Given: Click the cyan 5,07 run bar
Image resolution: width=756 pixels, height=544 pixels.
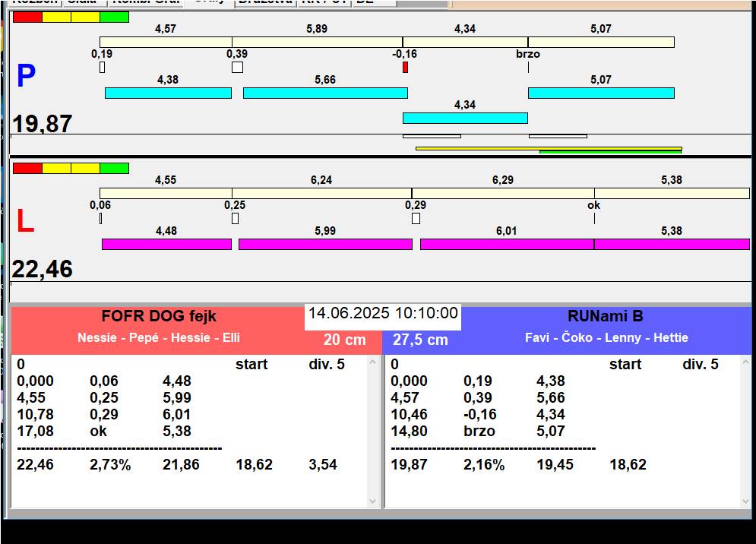Looking at the screenshot, I should (x=601, y=93).
